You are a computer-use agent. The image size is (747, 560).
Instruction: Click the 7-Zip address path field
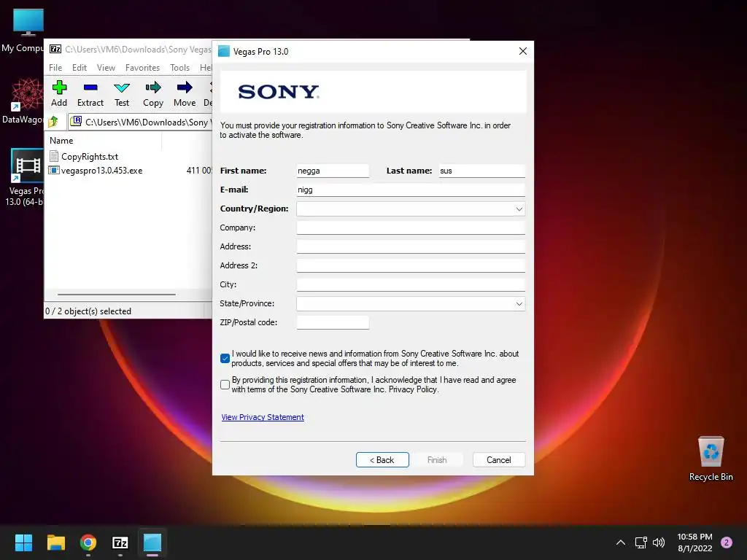pos(141,122)
